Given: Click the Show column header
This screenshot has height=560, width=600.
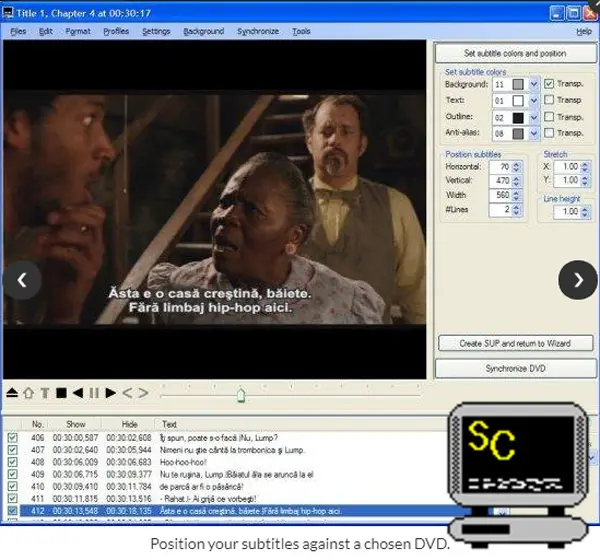Looking at the screenshot, I should click(x=76, y=424).
